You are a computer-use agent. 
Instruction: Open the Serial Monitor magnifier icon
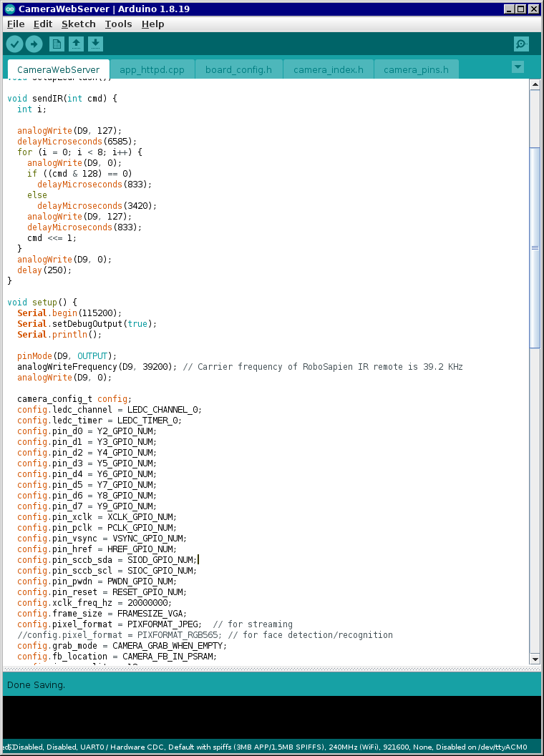pyautogui.click(x=521, y=44)
